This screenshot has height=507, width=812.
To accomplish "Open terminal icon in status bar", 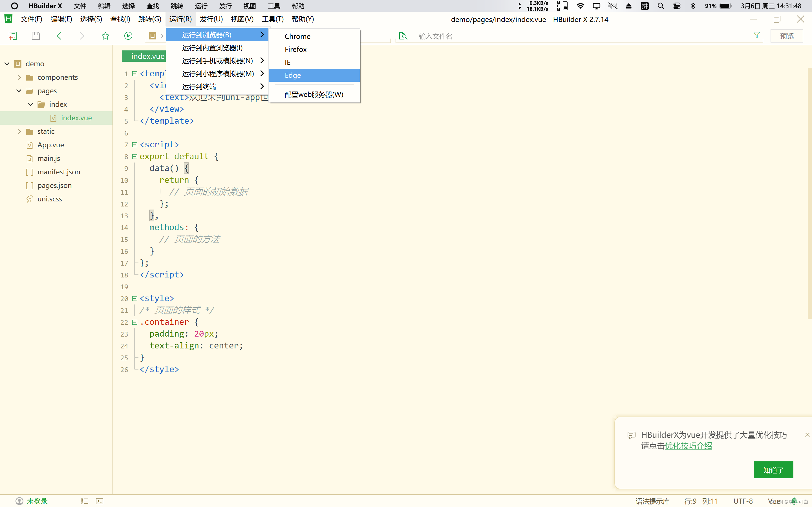I will 100,501.
